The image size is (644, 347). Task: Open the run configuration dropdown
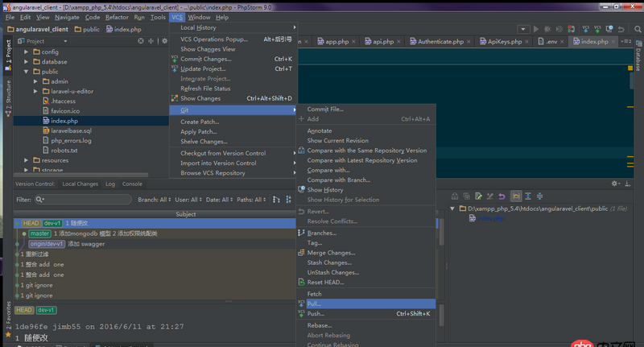pyautogui.click(x=523, y=29)
